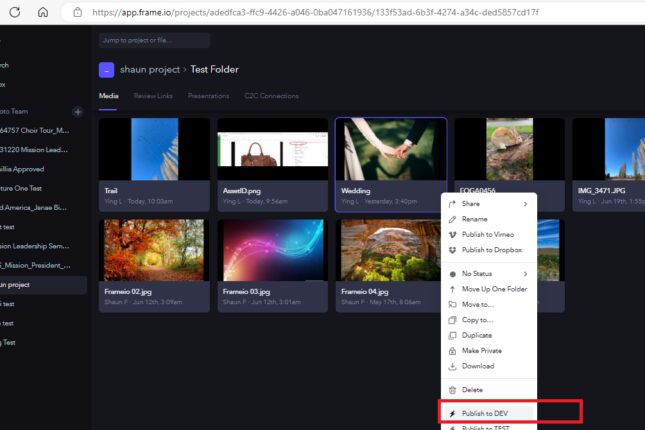Click the Make Private lock icon

452,351
